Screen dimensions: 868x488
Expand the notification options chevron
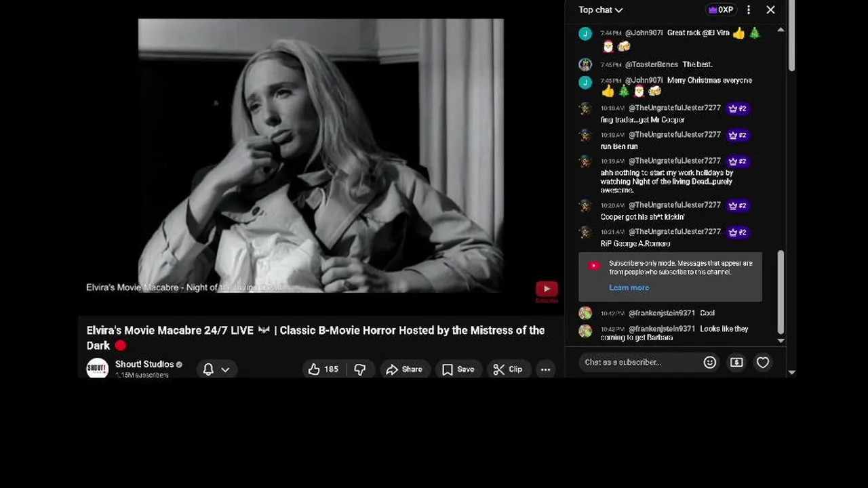pos(225,369)
